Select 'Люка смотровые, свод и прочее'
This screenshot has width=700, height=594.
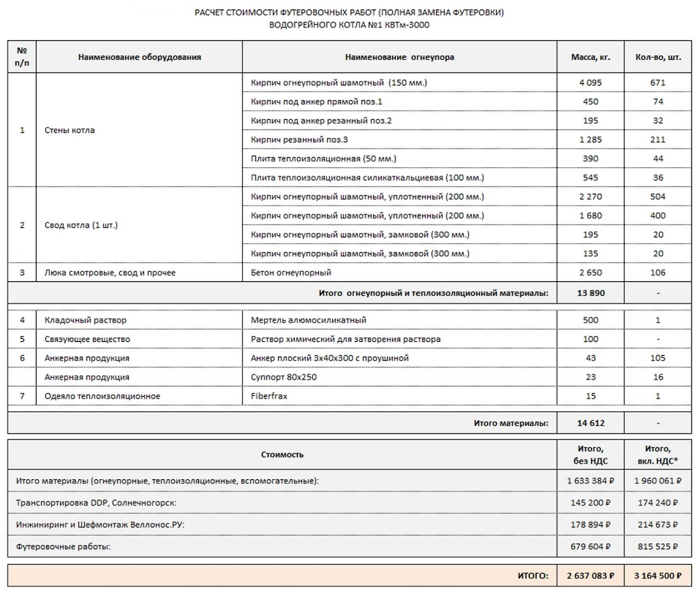(x=110, y=273)
